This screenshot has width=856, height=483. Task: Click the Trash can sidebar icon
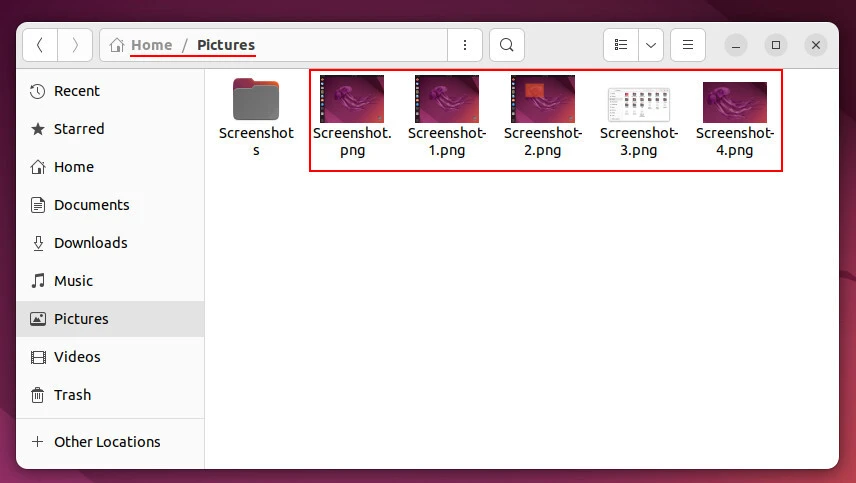[x=38, y=395]
